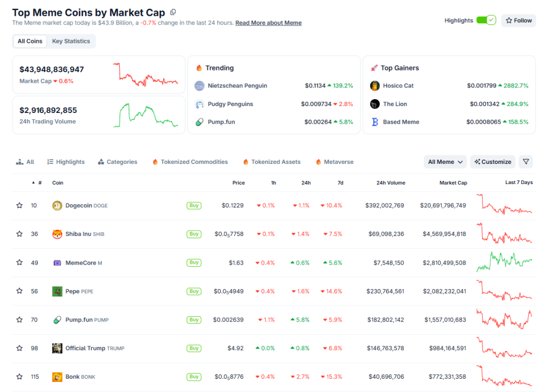Click the Dogecoin coin logo
The image size is (543, 392).
57,205
